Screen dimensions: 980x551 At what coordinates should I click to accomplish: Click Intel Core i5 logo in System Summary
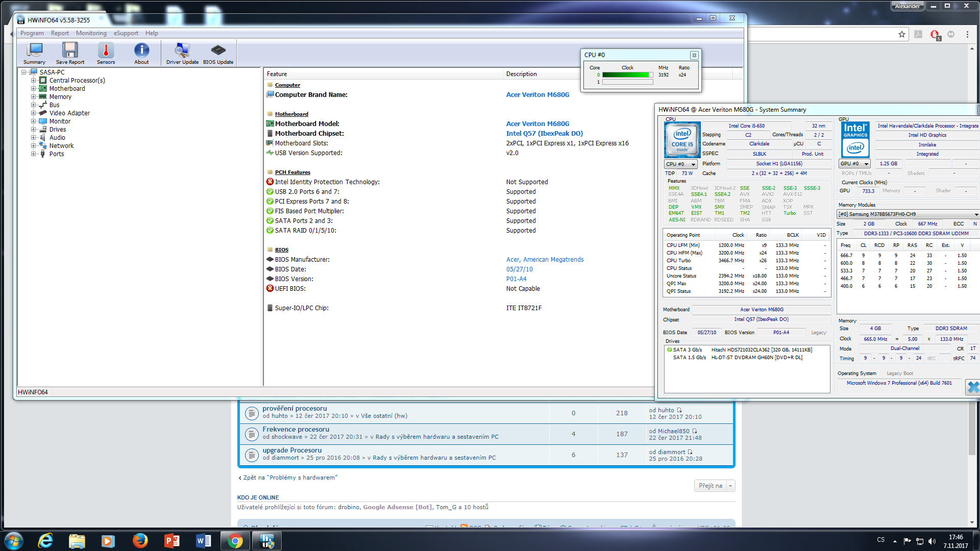pyautogui.click(x=682, y=140)
